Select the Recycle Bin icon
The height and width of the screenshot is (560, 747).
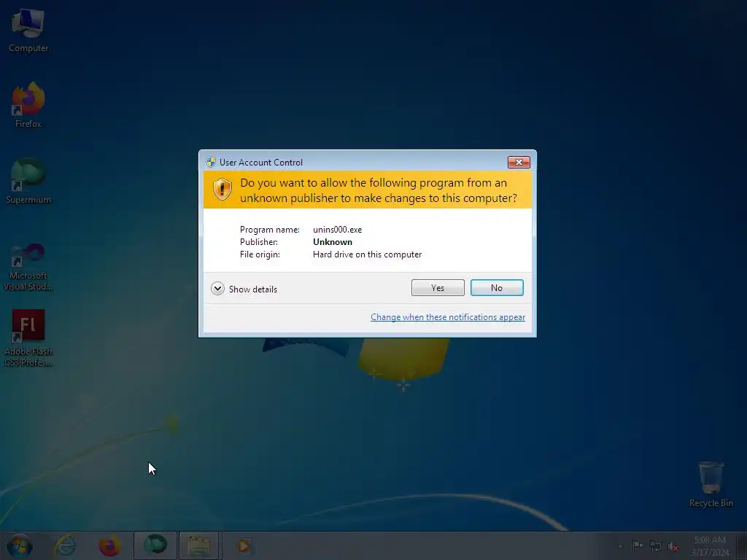pos(711,484)
